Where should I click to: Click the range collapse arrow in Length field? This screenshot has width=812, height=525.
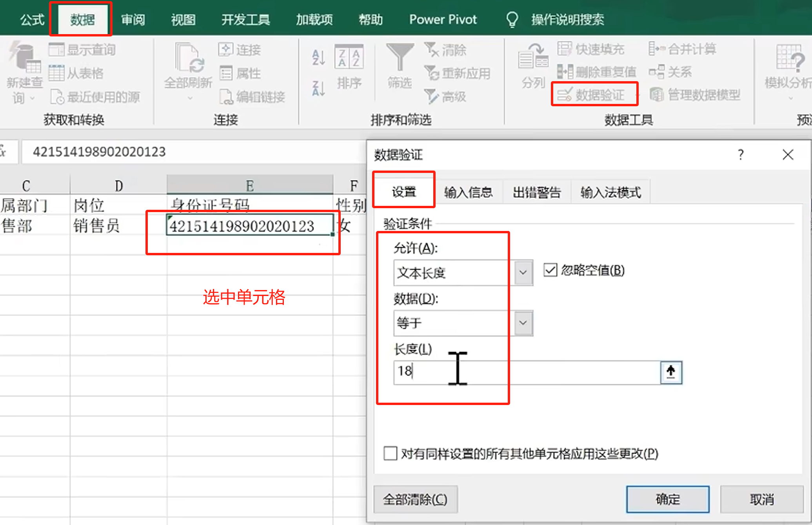(x=671, y=372)
